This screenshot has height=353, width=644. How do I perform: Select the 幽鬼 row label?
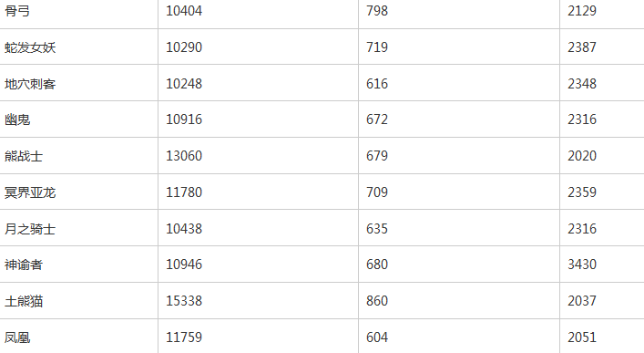[x=17, y=119]
